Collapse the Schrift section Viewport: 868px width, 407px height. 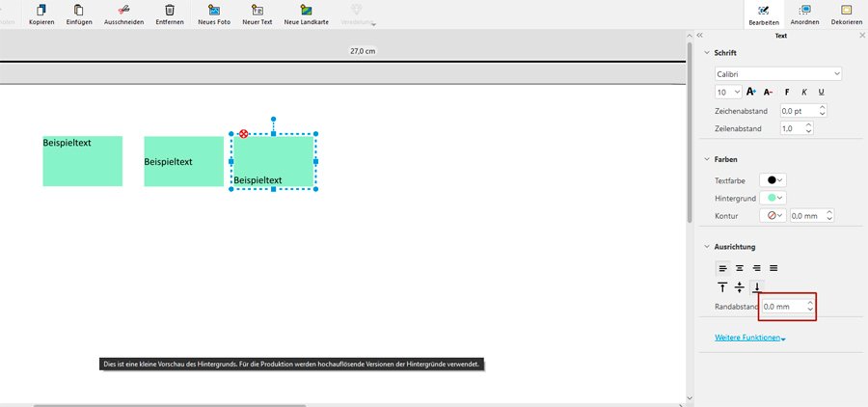(x=706, y=53)
